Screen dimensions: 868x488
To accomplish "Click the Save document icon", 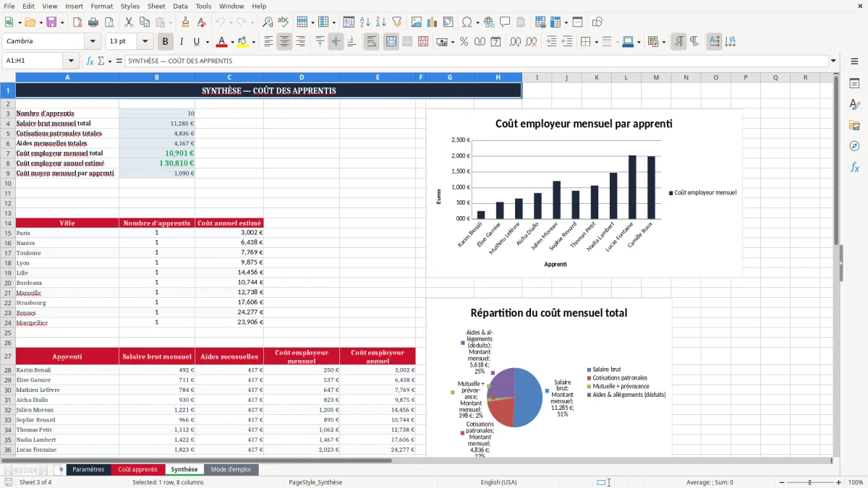I will point(50,22).
